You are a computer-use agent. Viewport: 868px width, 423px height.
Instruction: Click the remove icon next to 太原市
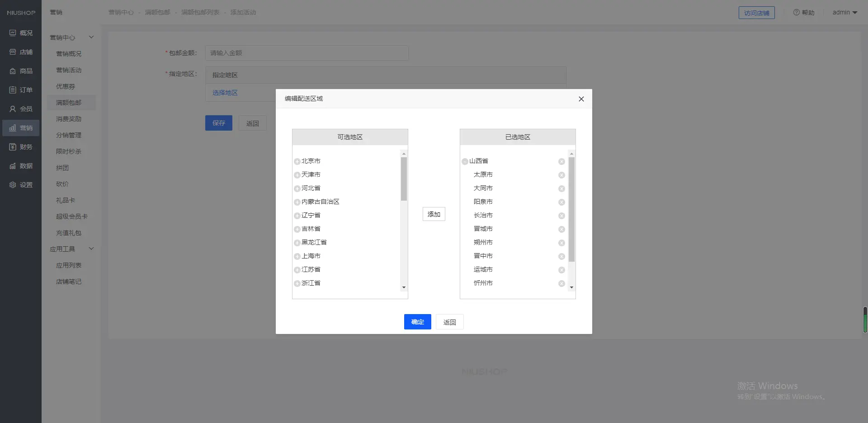click(561, 175)
